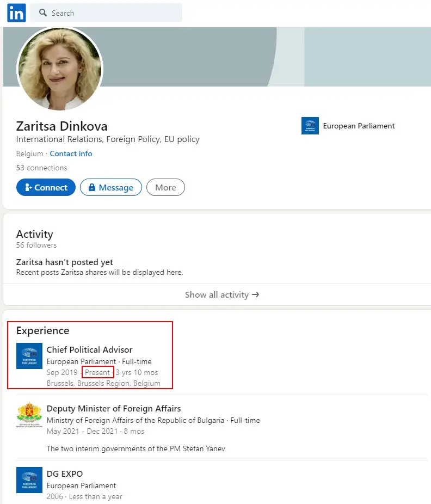Open the circular profile photo
Viewport: 431px width, 504px height.
[x=60, y=69]
